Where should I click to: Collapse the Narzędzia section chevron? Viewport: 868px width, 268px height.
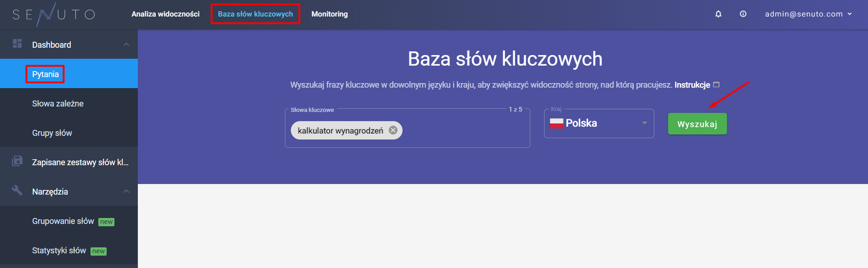(126, 191)
